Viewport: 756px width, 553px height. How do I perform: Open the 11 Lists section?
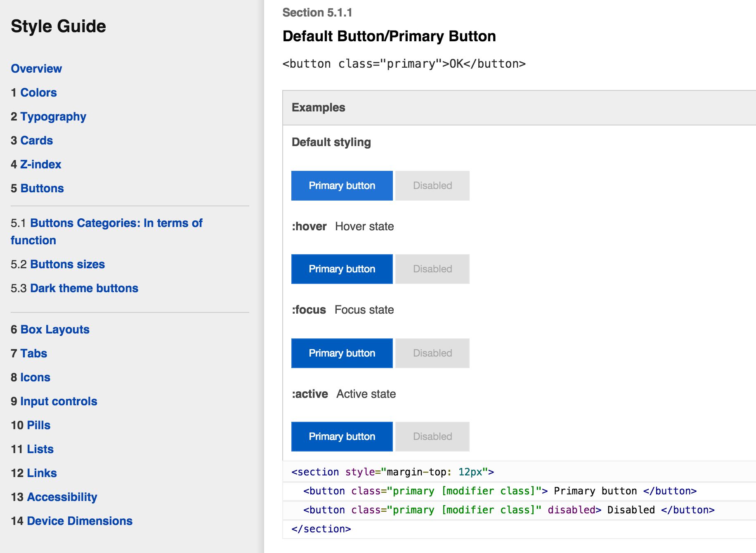click(32, 449)
